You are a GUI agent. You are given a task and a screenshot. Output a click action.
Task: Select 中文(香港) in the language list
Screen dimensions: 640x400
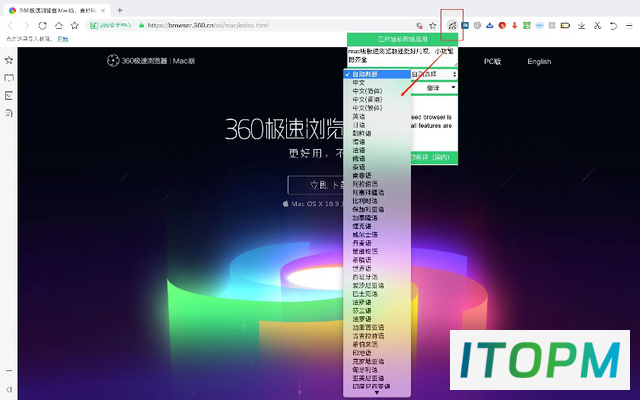pyautogui.click(x=377, y=99)
